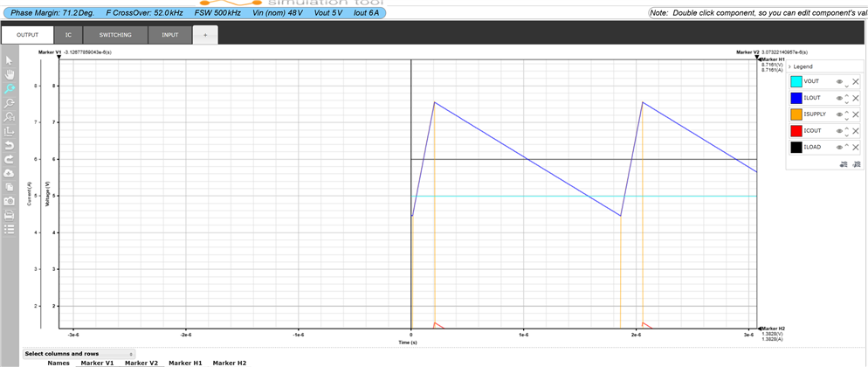Image resolution: width=868 pixels, height=367 pixels.
Task: Move ILOUT up in legend order
Action: 846,95
